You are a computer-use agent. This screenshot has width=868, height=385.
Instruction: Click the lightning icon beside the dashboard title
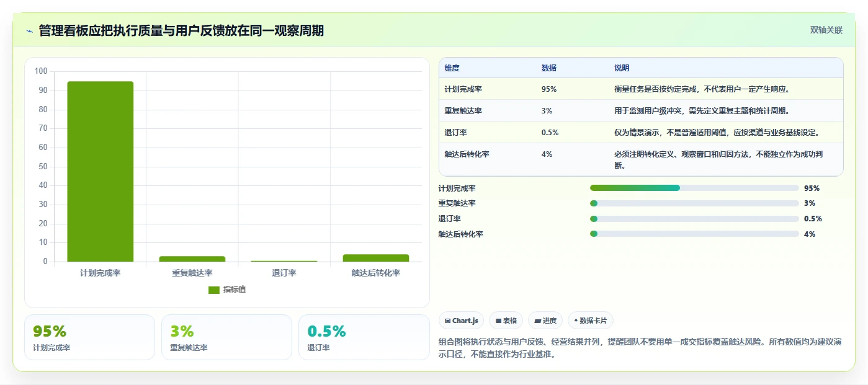coord(29,31)
